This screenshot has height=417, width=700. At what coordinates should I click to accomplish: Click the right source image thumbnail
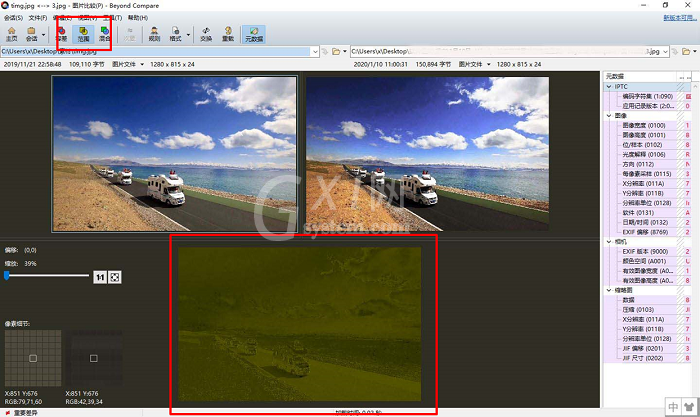427,154
